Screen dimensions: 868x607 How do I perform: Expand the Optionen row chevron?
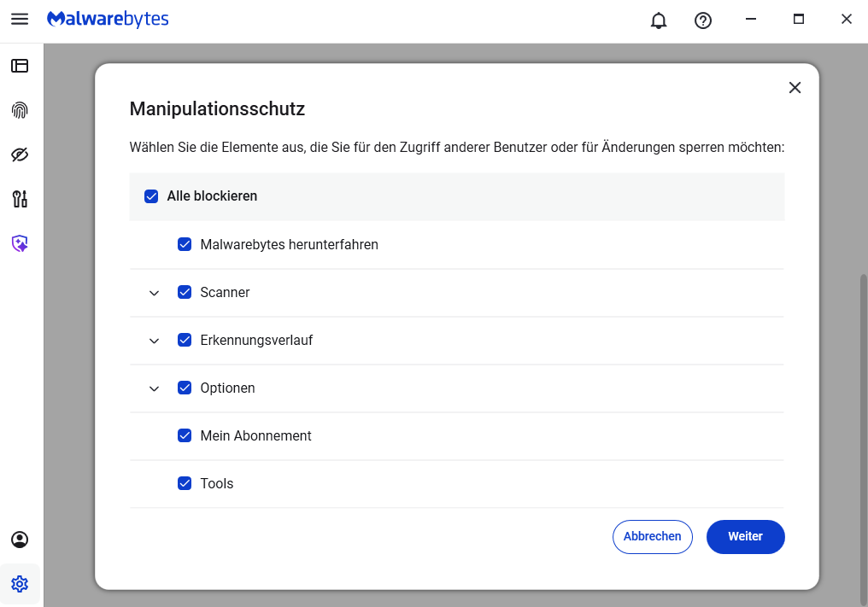154,388
